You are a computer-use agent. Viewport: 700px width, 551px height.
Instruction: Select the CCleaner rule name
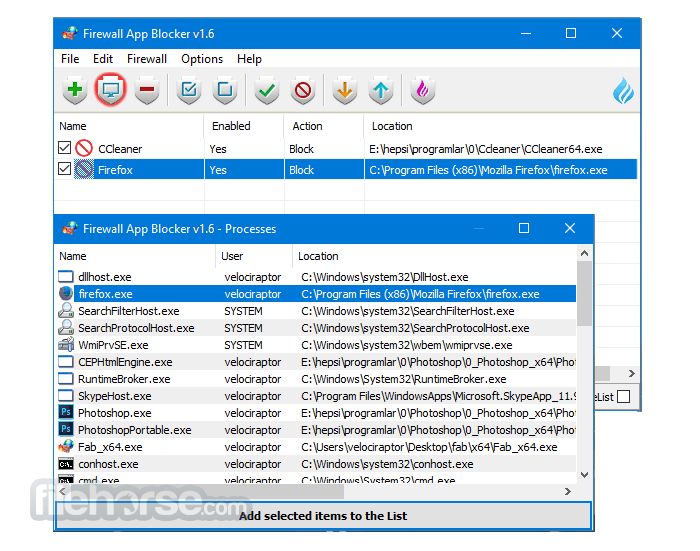tap(120, 149)
